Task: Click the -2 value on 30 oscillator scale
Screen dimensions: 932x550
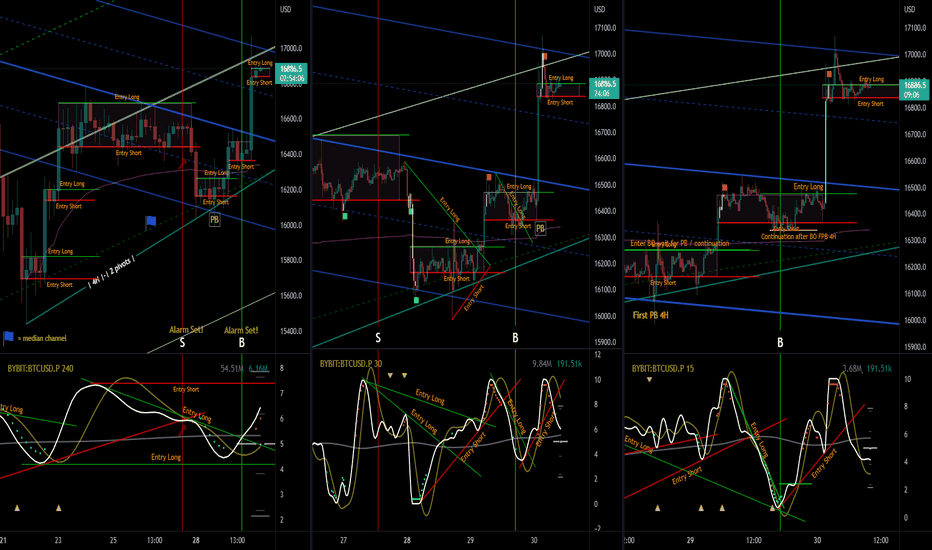Action: pos(597,529)
